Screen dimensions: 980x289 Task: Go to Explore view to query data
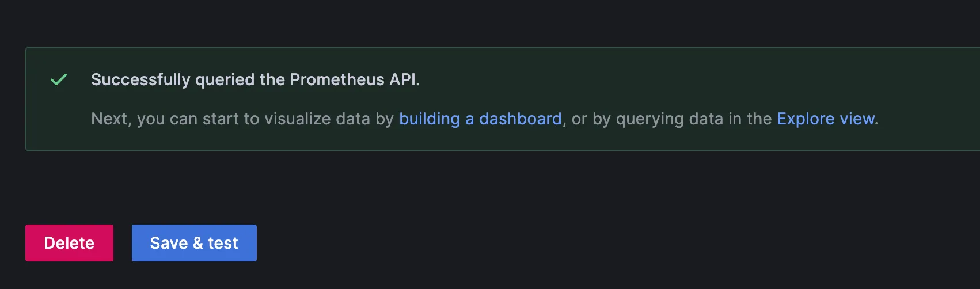[826, 119]
